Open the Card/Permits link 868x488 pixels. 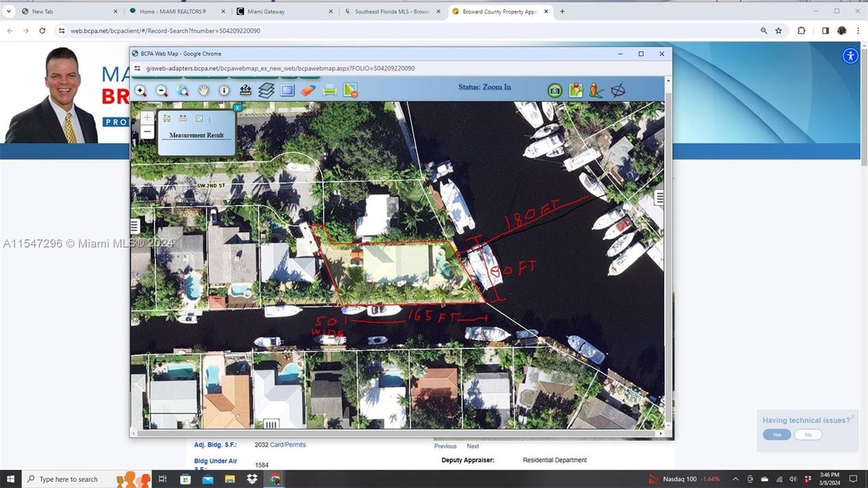[x=288, y=445]
